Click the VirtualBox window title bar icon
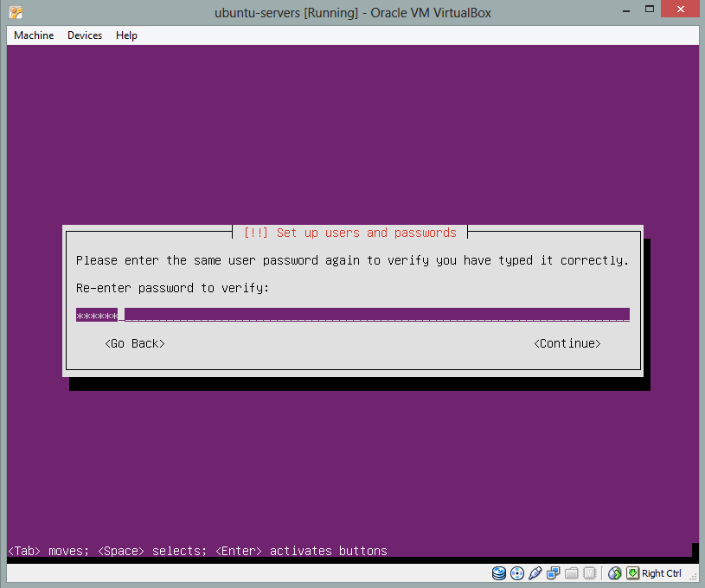The image size is (705, 588). point(16,12)
